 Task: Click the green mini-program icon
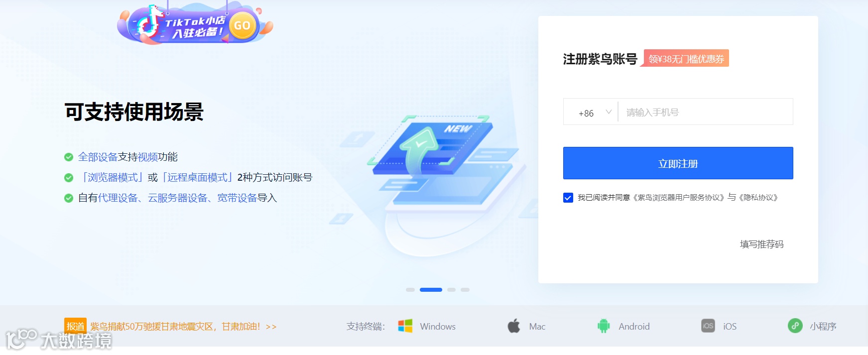(x=795, y=326)
